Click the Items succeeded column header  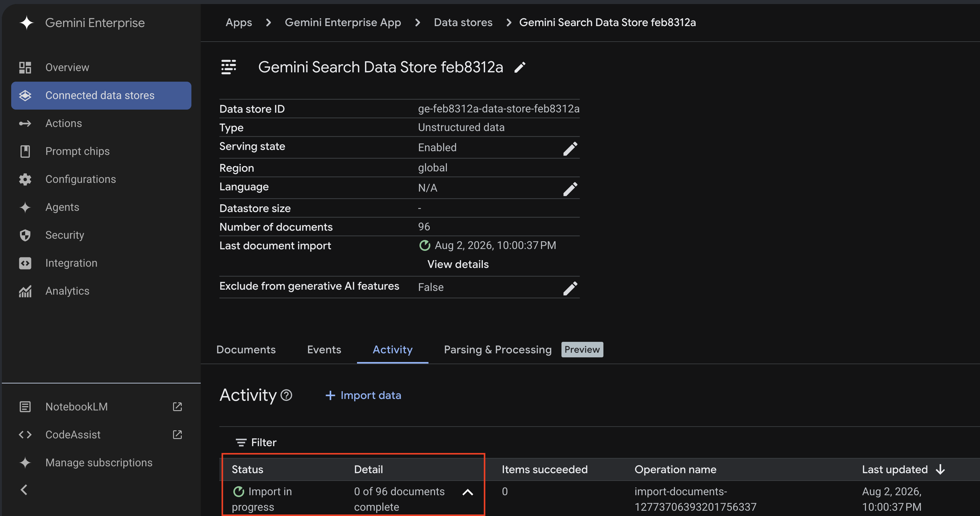pos(544,470)
